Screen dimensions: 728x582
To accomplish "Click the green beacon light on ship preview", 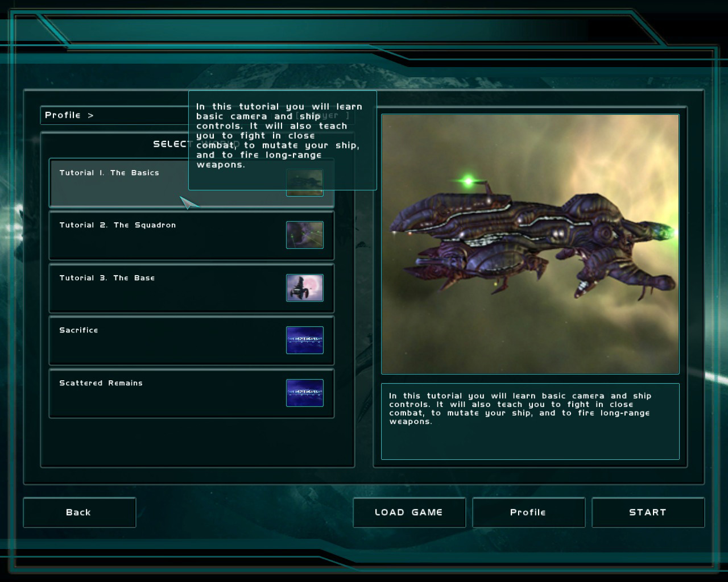I will [x=468, y=181].
